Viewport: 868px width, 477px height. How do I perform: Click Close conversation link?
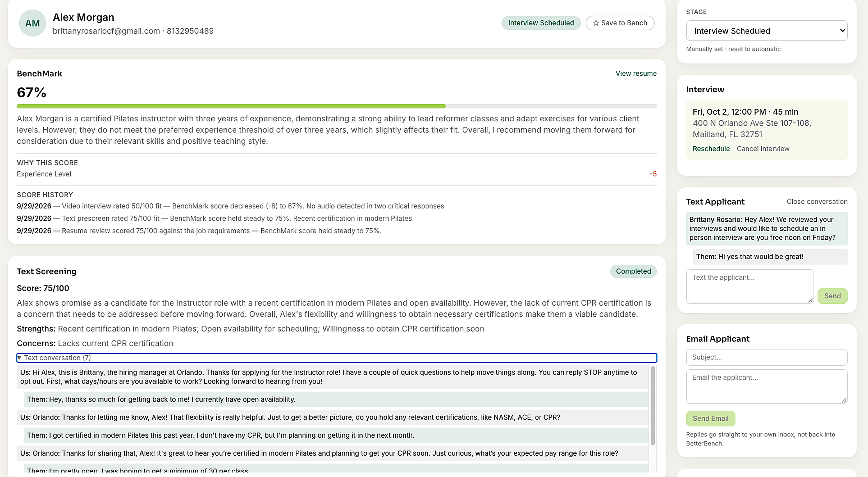point(817,202)
